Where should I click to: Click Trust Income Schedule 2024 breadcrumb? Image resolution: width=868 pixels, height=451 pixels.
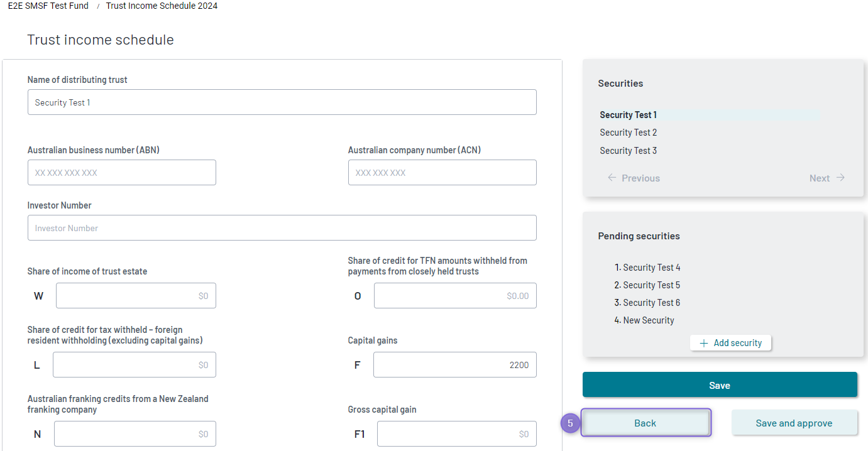[161, 6]
